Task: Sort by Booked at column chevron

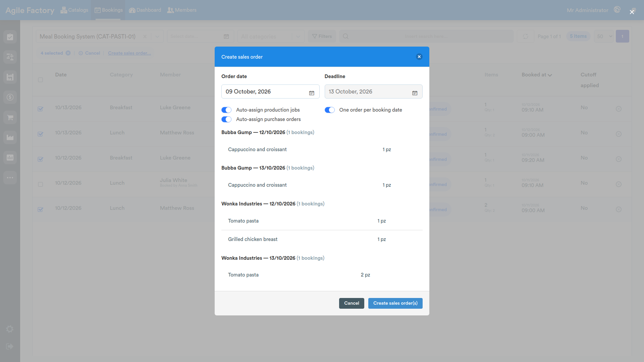Action: tap(550, 75)
